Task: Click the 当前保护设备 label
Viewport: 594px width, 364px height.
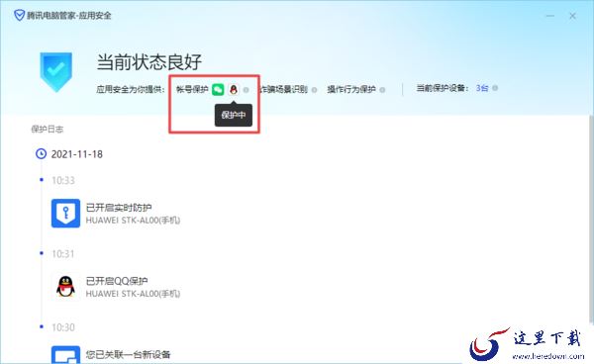Action: coord(443,88)
